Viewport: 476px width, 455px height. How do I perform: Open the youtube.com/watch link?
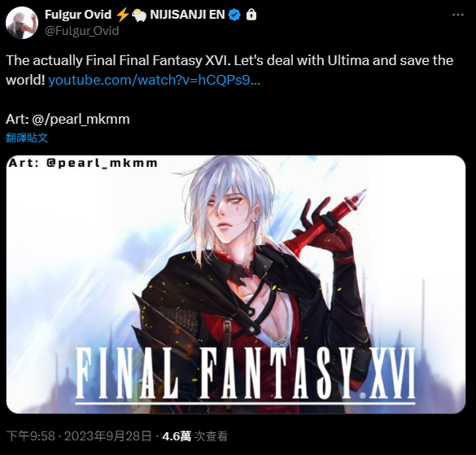click(155, 80)
